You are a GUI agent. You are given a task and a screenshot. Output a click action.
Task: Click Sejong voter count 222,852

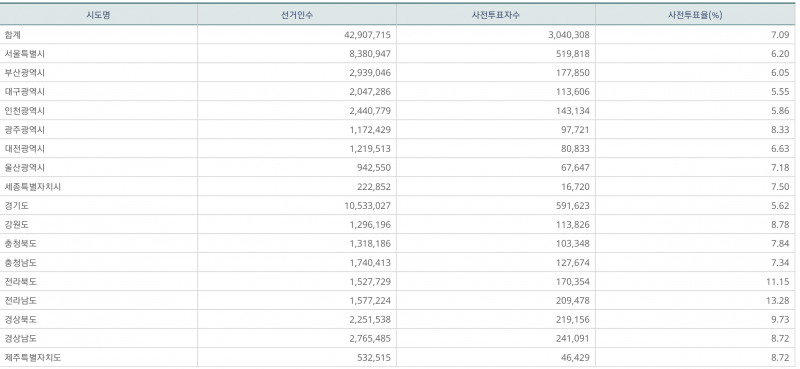[x=374, y=187]
